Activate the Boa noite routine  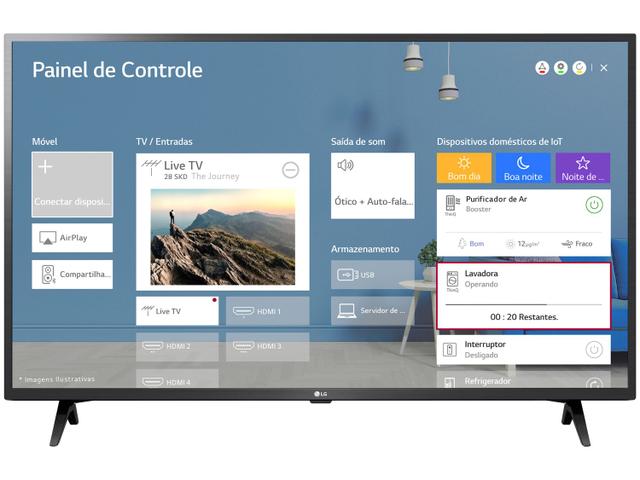point(522,168)
